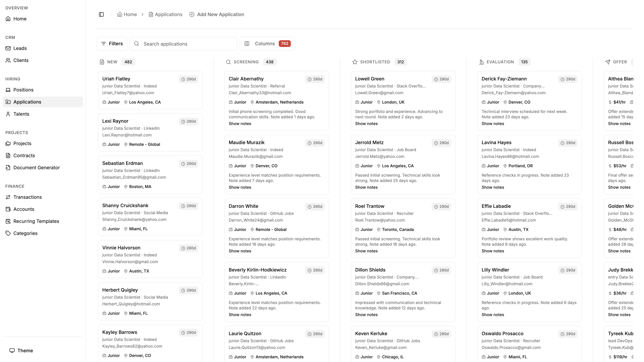The image size is (644, 362).
Task: Toggle the sidebar panel icon
Action: tap(101, 14)
